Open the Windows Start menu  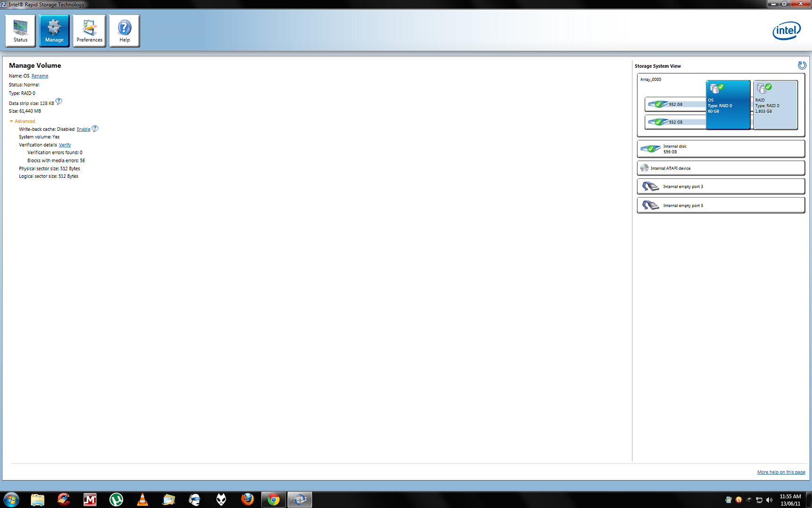[11, 499]
